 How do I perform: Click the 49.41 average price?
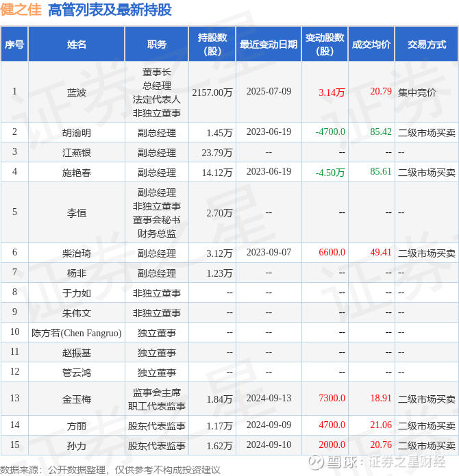click(381, 252)
